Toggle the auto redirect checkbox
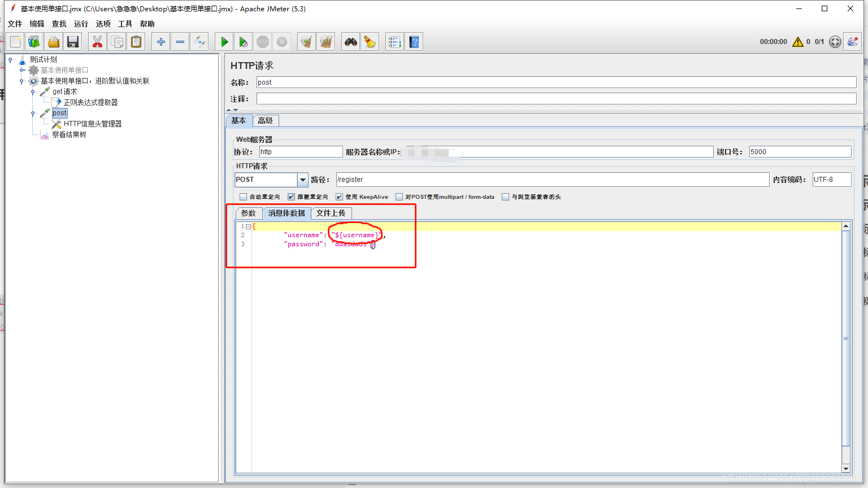The image size is (868, 488). [x=243, y=197]
